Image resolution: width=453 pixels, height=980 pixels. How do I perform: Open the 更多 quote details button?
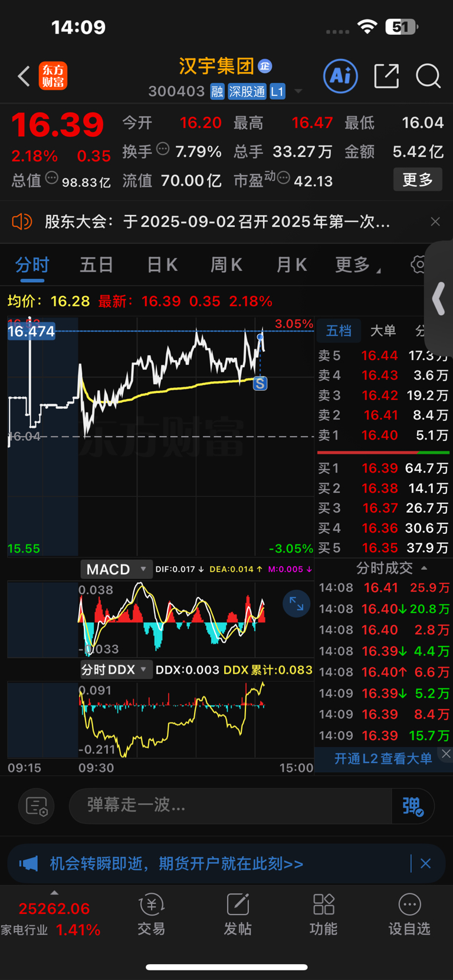pos(418,180)
